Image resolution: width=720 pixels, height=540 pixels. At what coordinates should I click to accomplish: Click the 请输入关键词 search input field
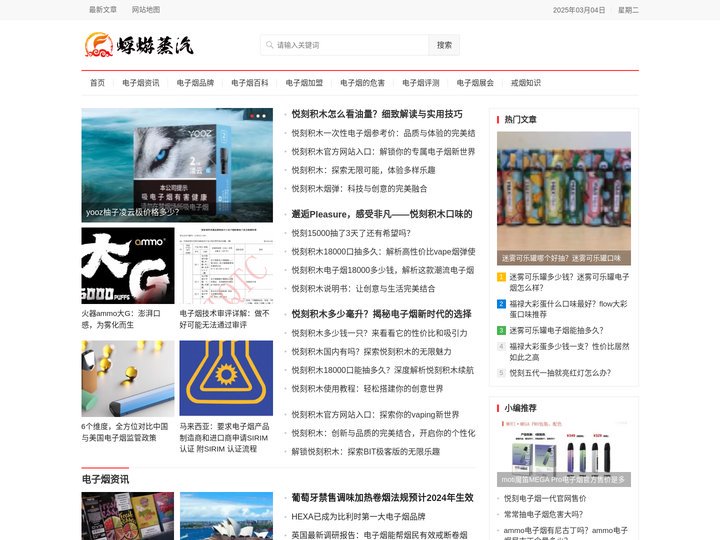pyautogui.click(x=344, y=45)
